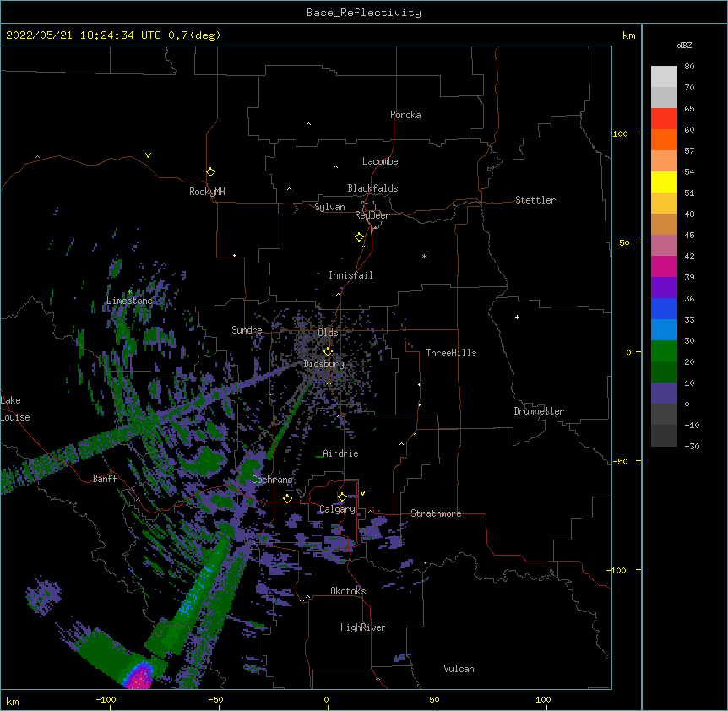Select the Calgary label

click(x=338, y=509)
